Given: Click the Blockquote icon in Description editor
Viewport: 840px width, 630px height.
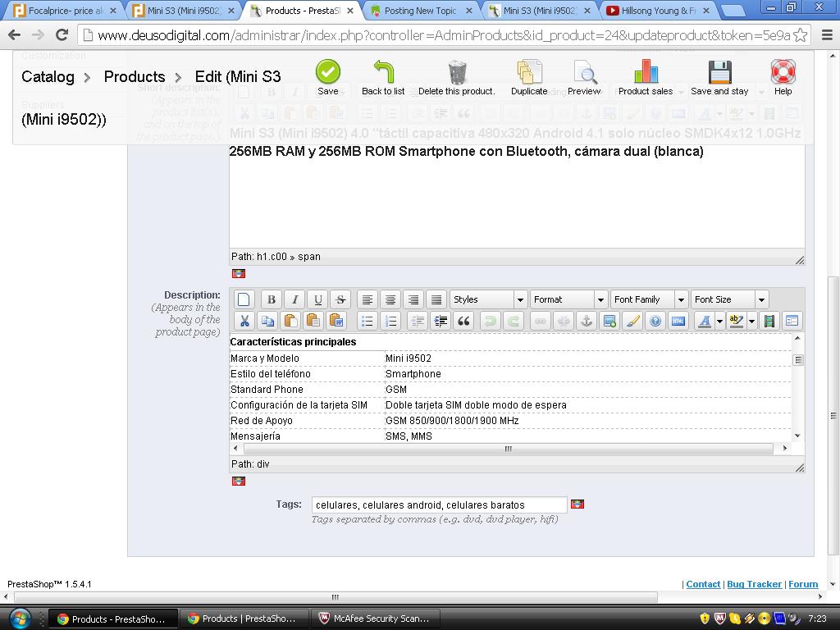Looking at the screenshot, I should 464,322.
